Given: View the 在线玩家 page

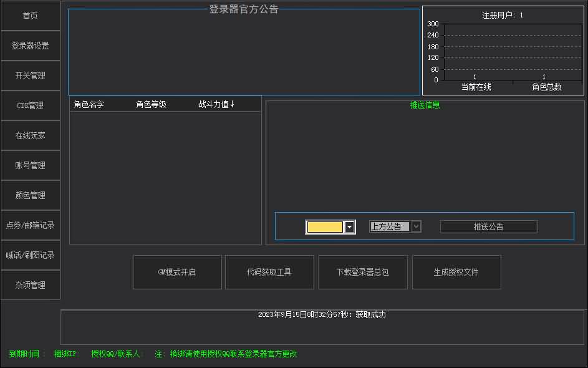Looking at the screenshot, I should [x=30, y=135].
